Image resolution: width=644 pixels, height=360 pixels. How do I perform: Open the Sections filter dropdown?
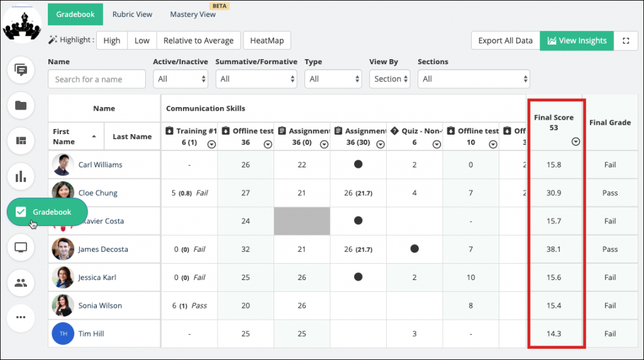[474, 79]
